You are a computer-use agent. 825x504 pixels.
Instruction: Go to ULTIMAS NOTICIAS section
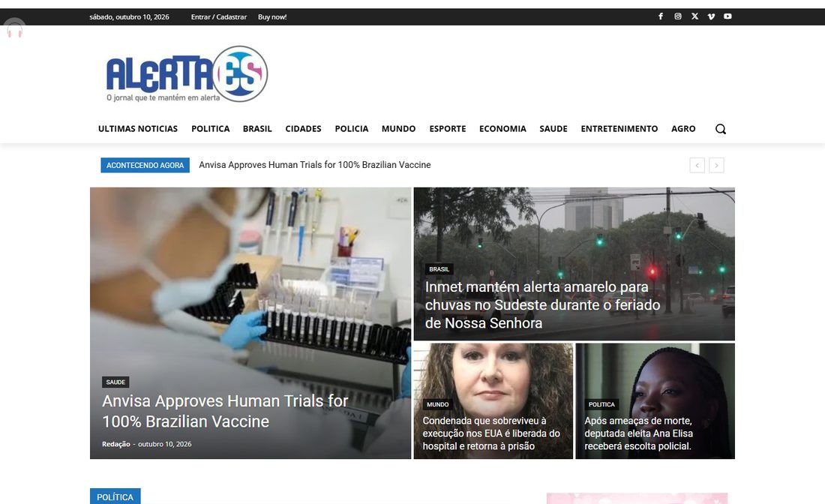pyautogui.click(x=138, y=128)
